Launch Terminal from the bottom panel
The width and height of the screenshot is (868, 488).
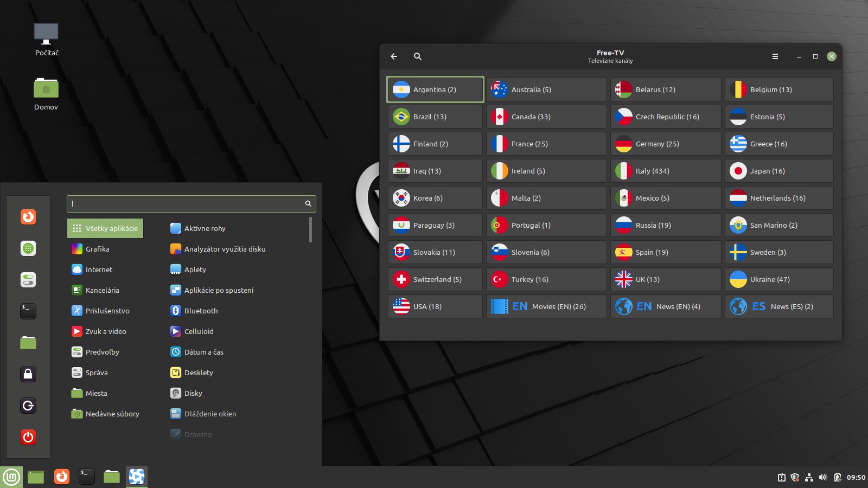(87, 477)
